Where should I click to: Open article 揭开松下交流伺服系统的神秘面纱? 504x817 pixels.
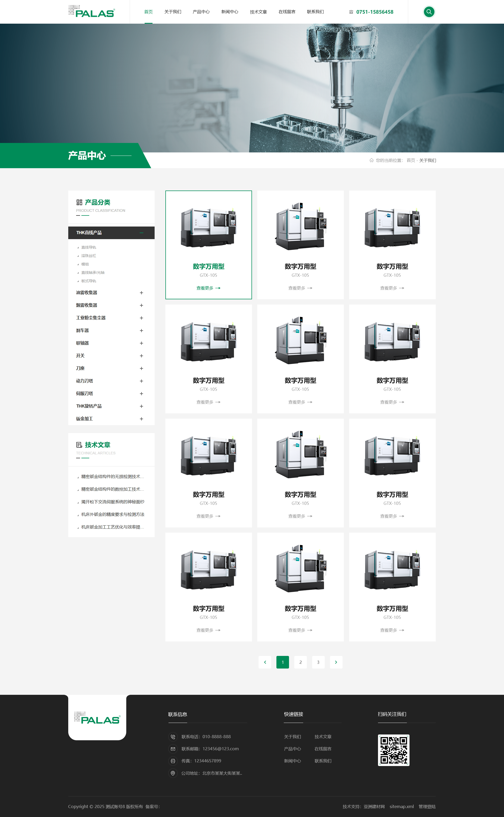(113, 502)
